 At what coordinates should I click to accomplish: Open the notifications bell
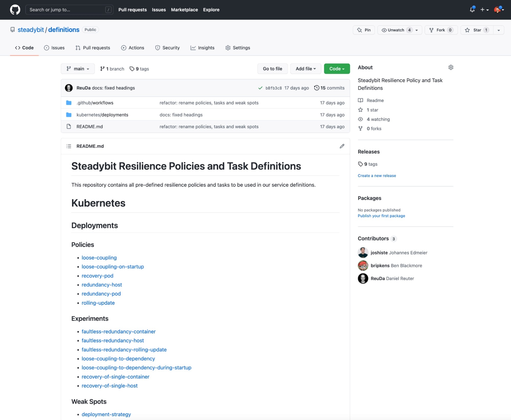click(x=472, y=10)
